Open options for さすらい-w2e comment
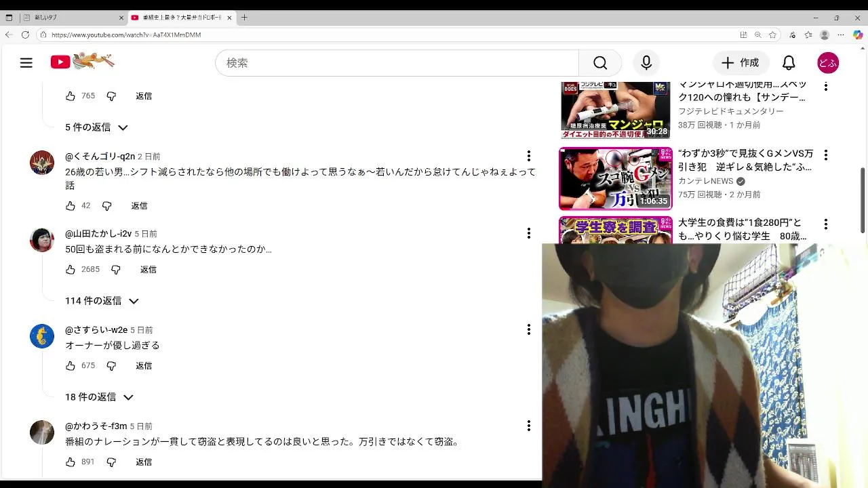The height and width of the screenshot is (488, 868). [529, 329]
